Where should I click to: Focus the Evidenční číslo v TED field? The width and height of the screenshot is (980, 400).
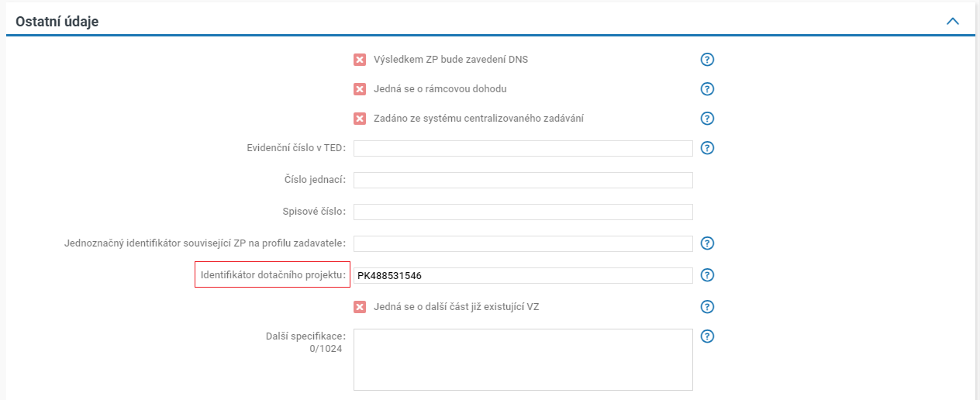tap(523, 148)
